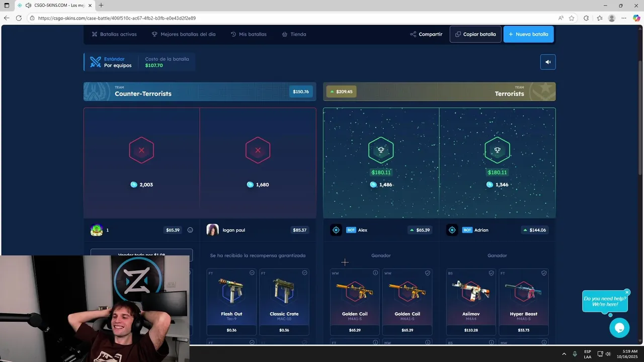Open browser Extensions puzzle icon

click(586, 18)
